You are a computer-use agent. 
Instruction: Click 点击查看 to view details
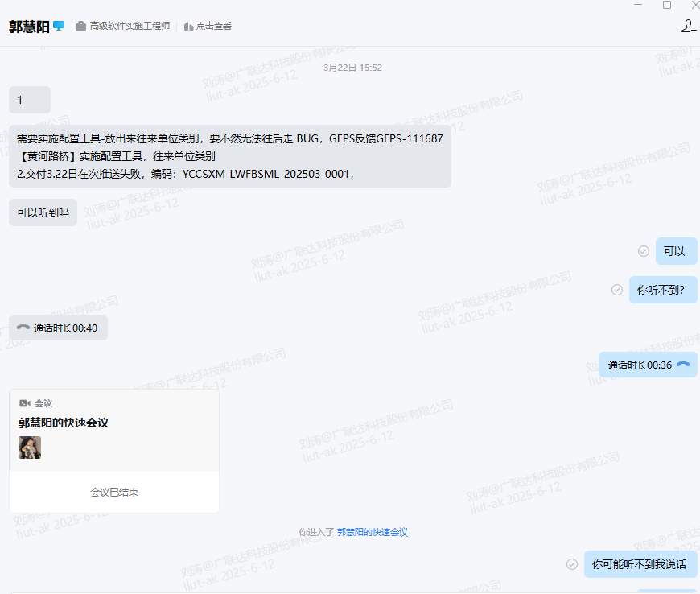tap(214, 27)
